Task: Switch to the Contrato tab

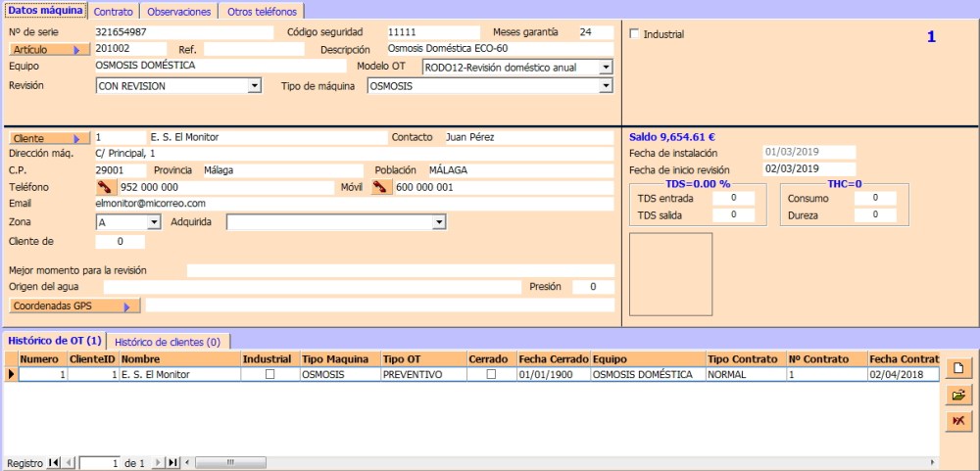Action: click(114, 12)
